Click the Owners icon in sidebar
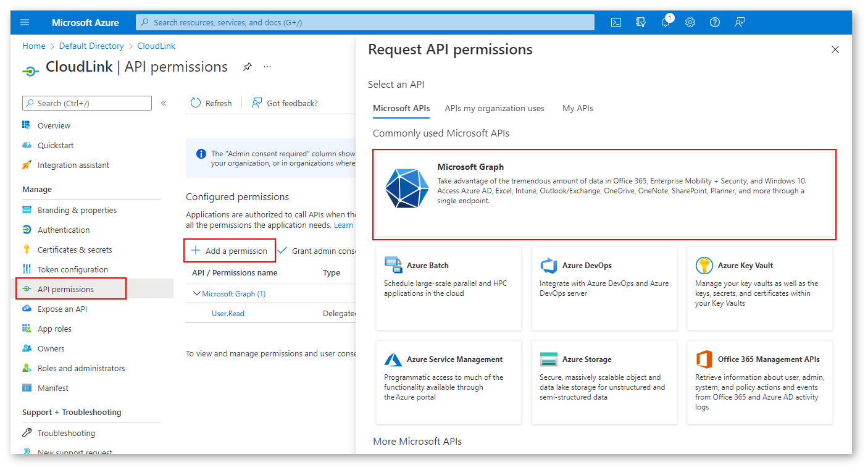 click(27, 348)
